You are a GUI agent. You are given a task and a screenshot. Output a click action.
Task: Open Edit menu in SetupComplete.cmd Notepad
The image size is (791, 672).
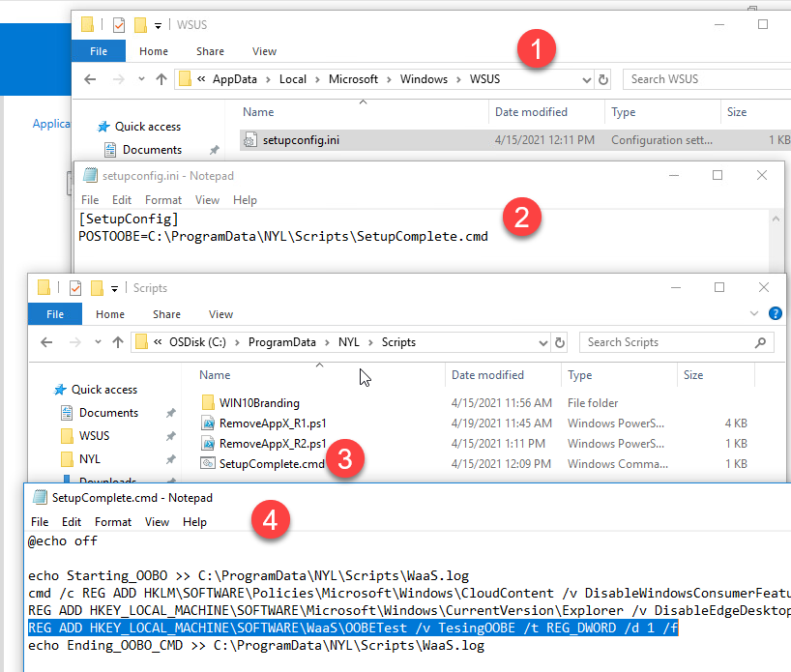[x=72, y=522]
